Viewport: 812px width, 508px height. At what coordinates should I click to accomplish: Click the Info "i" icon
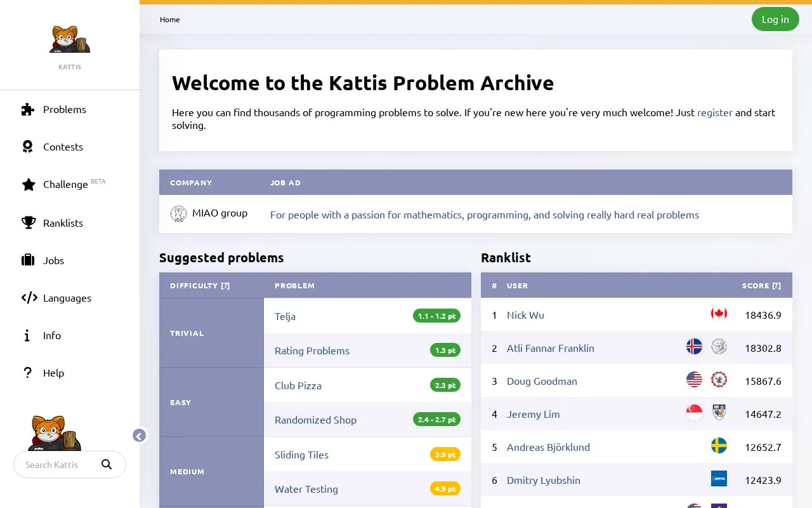[x=27, y=335]
